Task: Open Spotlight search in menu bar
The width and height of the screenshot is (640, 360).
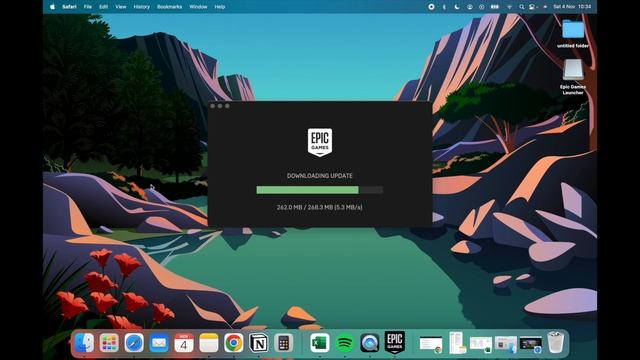Action: [x=522, y=7]
